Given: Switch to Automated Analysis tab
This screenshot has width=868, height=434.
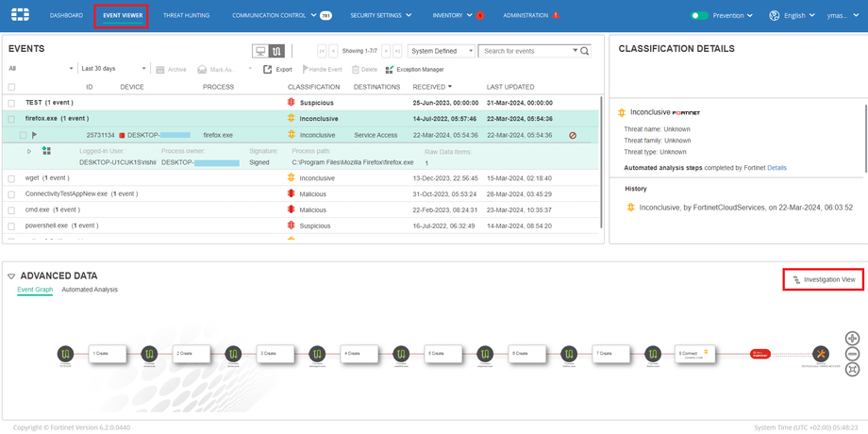Looking at the screenshot, I should [90, 290].
